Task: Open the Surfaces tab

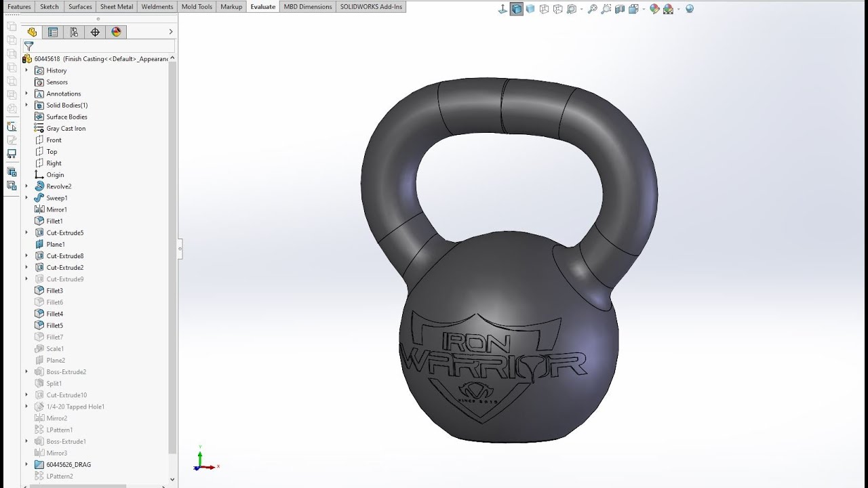Action: (x=80, y=7)
